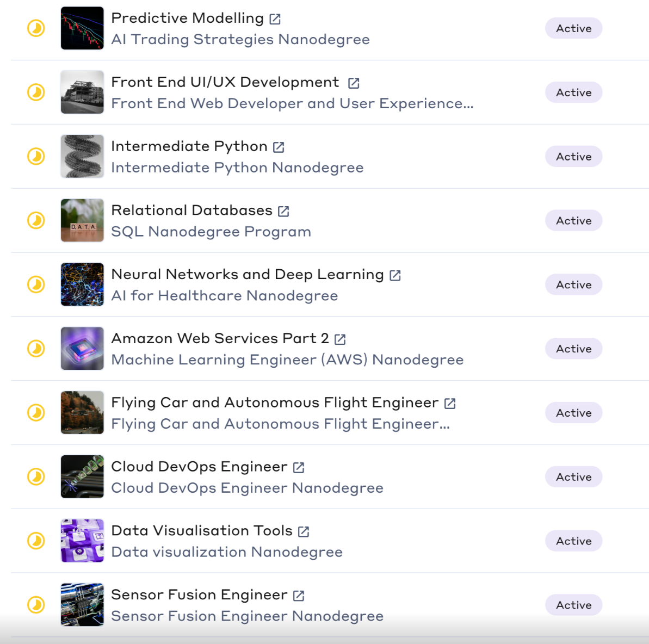This screenshot has height=644, width=649.
Task: Open the Flying Car and Autonomous Flight Engineer title
Action: coord(275,403)
